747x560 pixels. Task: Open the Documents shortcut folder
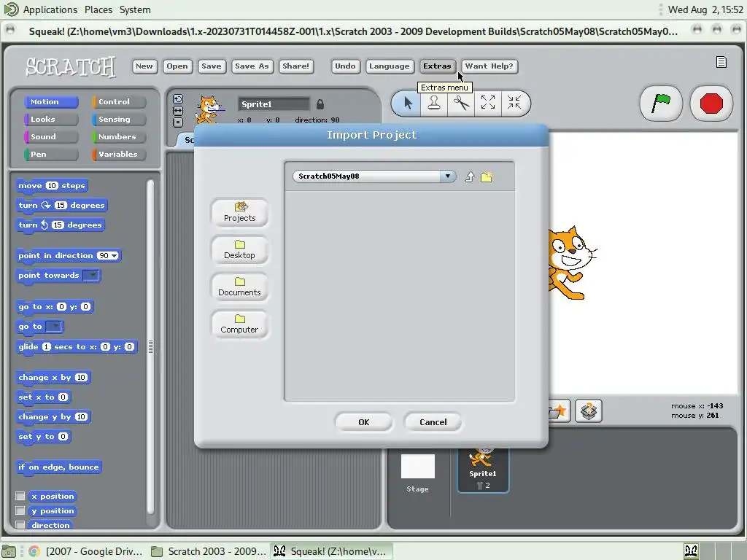click(239, 287)
